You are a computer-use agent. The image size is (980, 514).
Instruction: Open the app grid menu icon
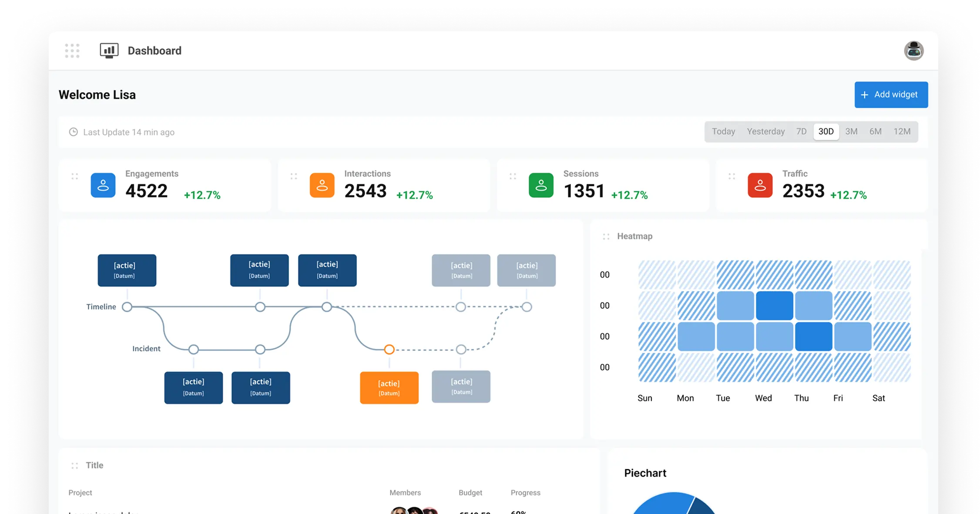coord(72,51)
